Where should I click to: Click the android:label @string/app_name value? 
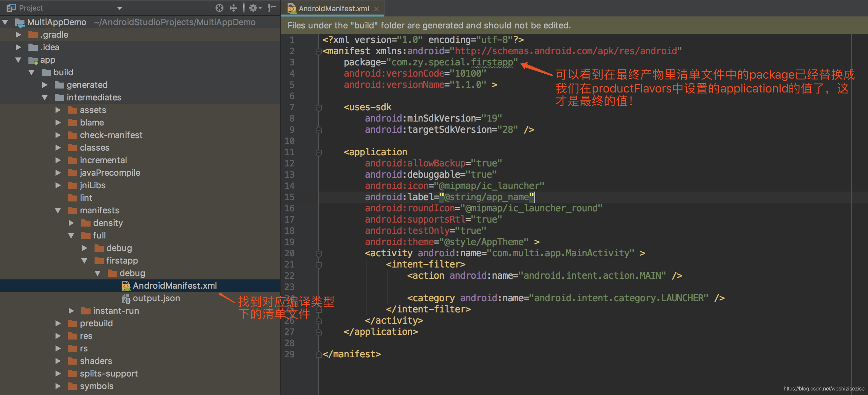[x=487, y=197]
